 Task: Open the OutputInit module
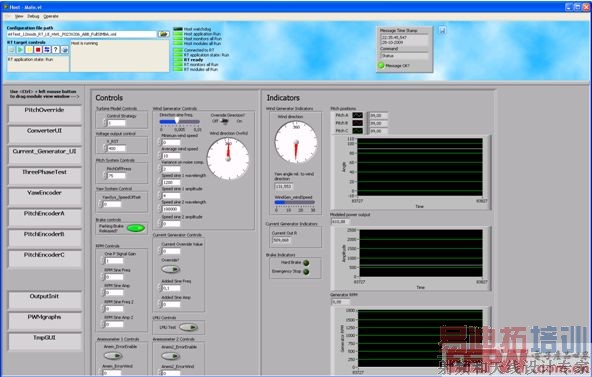click(x=45, y=300)
